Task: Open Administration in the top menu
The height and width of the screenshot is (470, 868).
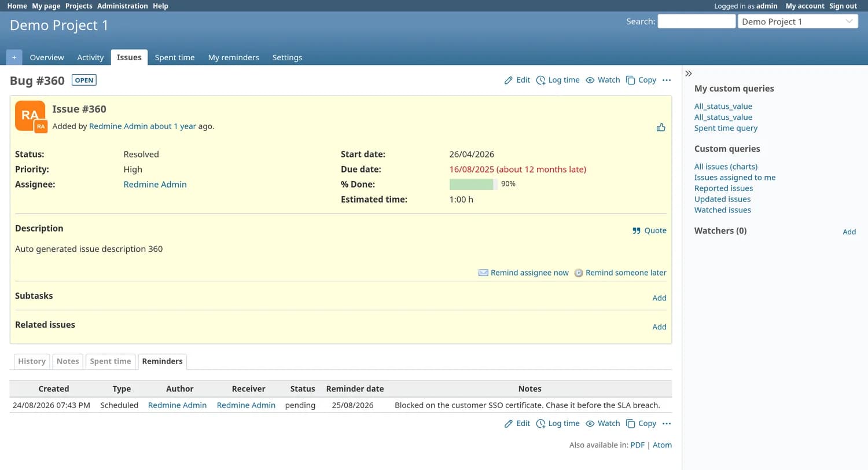Action: 123,6
